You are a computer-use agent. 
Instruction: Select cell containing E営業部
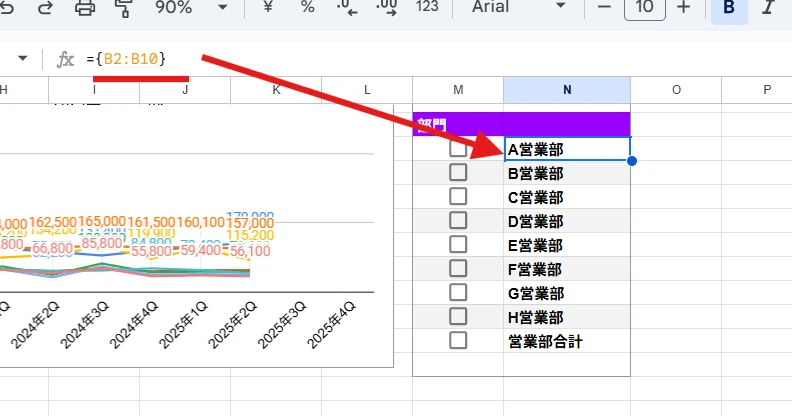click(x=567, y=245)
